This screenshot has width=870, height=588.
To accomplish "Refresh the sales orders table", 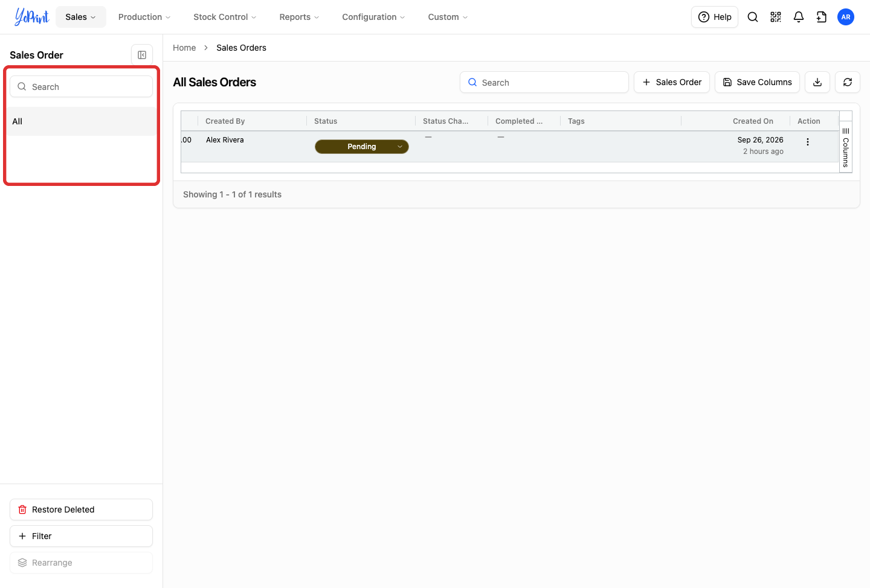I will pos(848,82).
